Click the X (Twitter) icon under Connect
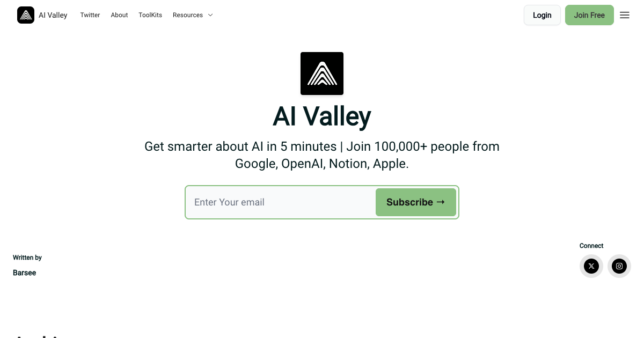Viewport: 644px width, 338px height. [591, 266]
